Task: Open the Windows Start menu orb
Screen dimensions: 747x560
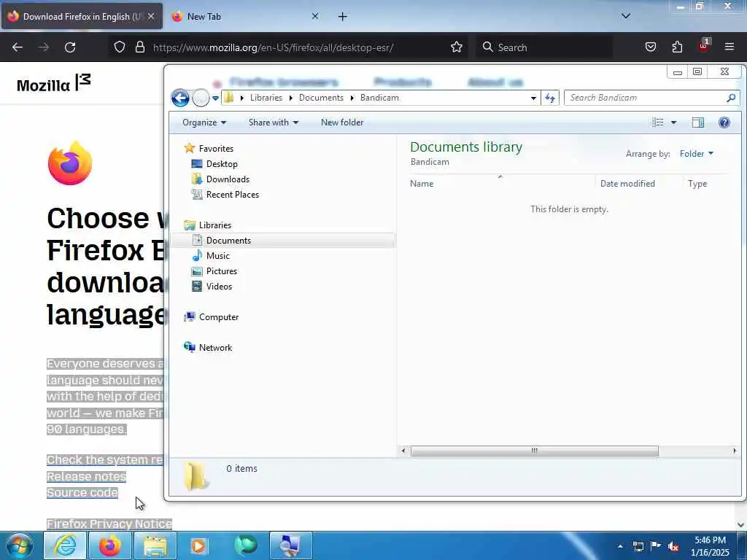Action: click(19, 545)
